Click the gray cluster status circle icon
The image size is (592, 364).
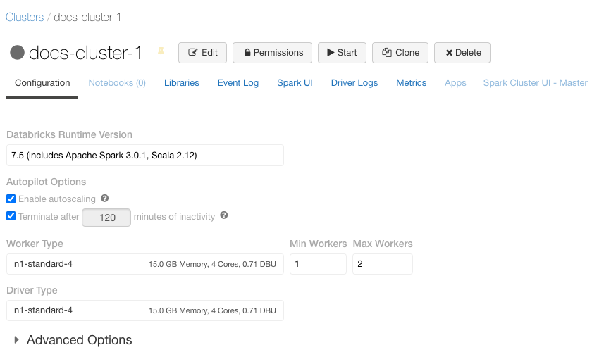[x=18, y=53]
